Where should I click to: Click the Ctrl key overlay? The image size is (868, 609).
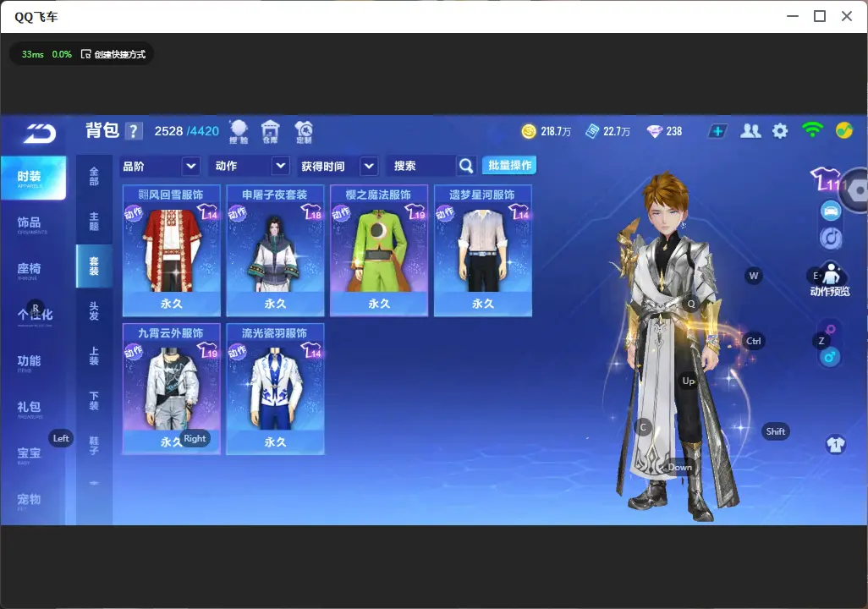754,341
